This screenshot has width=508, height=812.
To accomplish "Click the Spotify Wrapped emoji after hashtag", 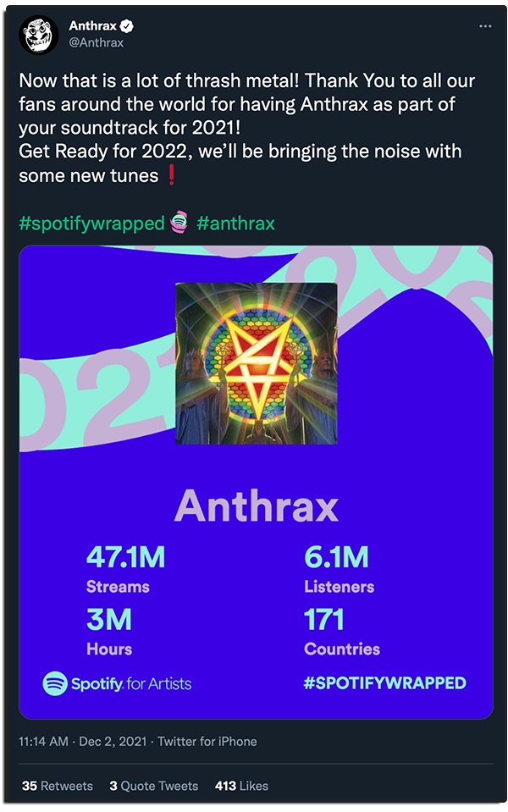I will [179, 224].
